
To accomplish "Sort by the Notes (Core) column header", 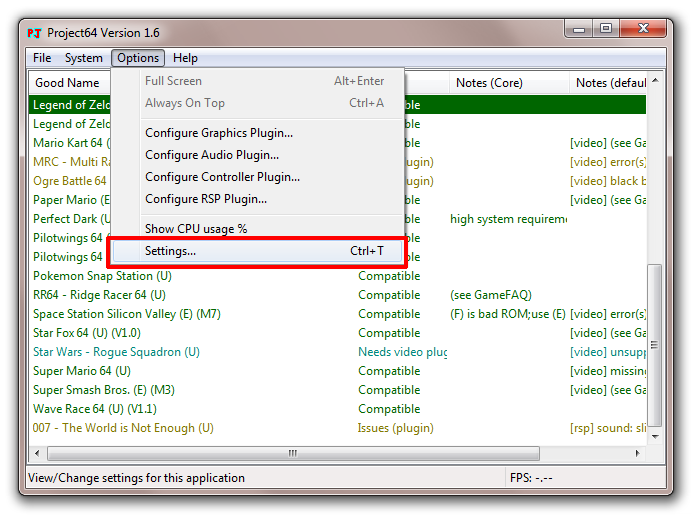I will (x=509, y=83).
